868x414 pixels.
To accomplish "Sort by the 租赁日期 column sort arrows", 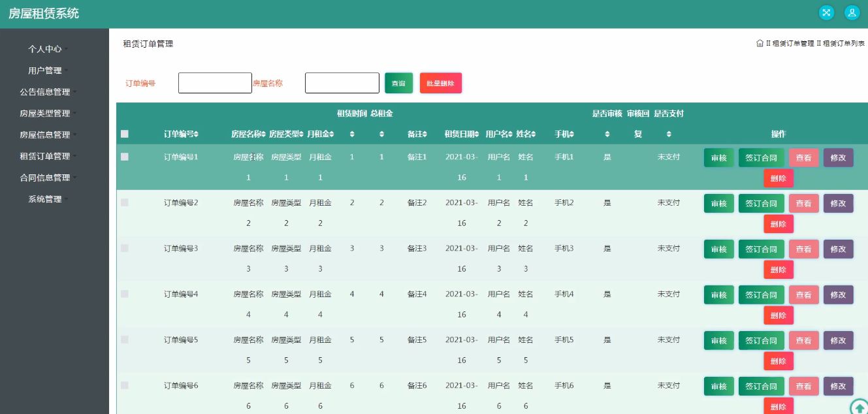I will pos(478,134).
